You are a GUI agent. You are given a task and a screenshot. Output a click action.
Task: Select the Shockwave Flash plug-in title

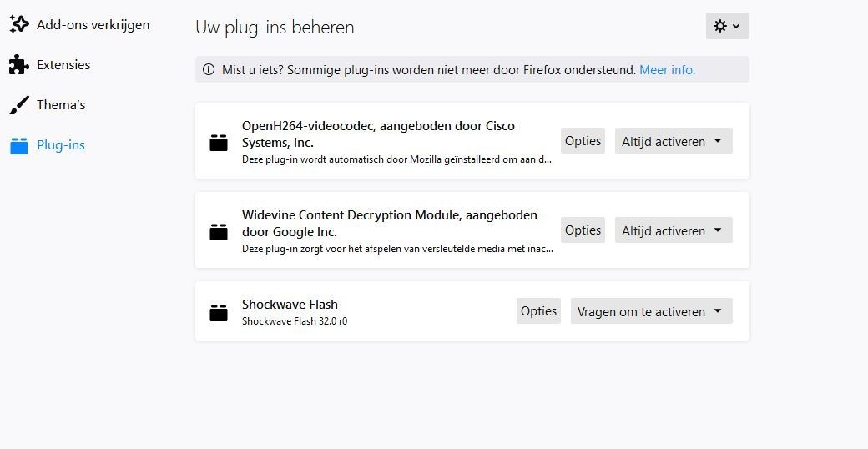(x=290, y=305)
